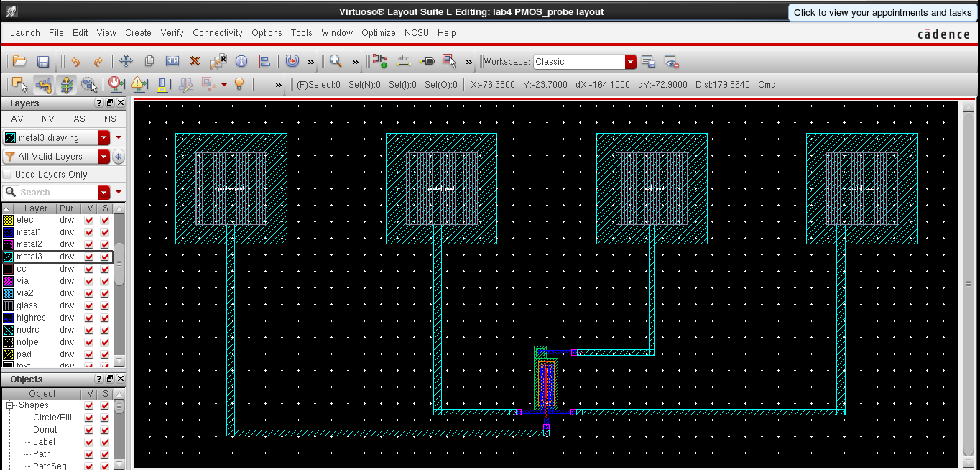Screen dimensions: 980x470
Task: Open the Properties info icon
Action: [x=241, y=62]
